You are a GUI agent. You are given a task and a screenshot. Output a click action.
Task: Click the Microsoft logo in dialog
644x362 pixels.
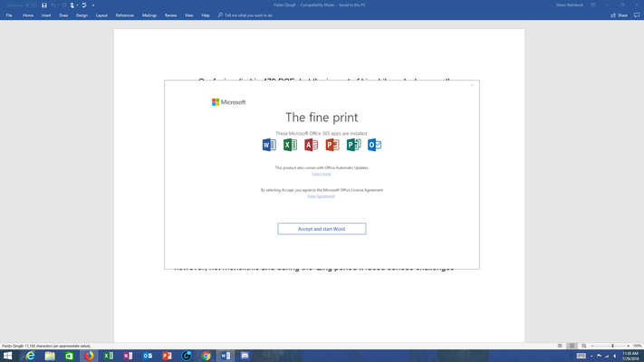pos(229,102)
